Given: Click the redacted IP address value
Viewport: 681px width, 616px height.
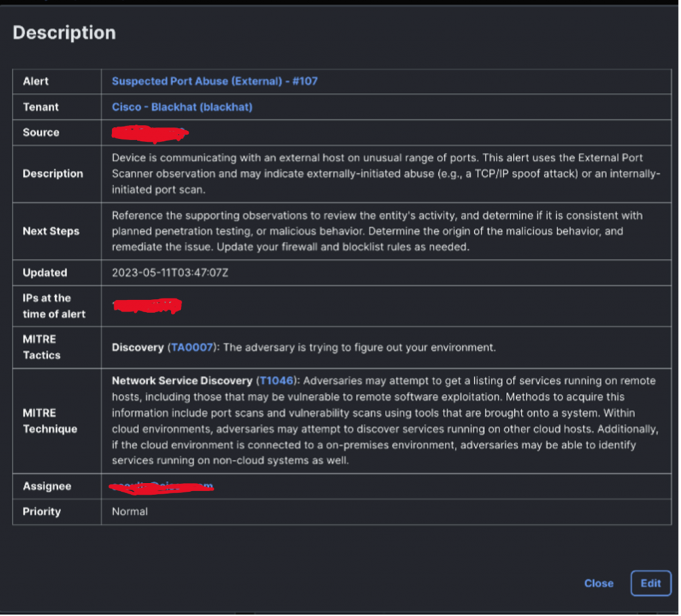Looking at the screenshot, I should (x=147, y=306).
